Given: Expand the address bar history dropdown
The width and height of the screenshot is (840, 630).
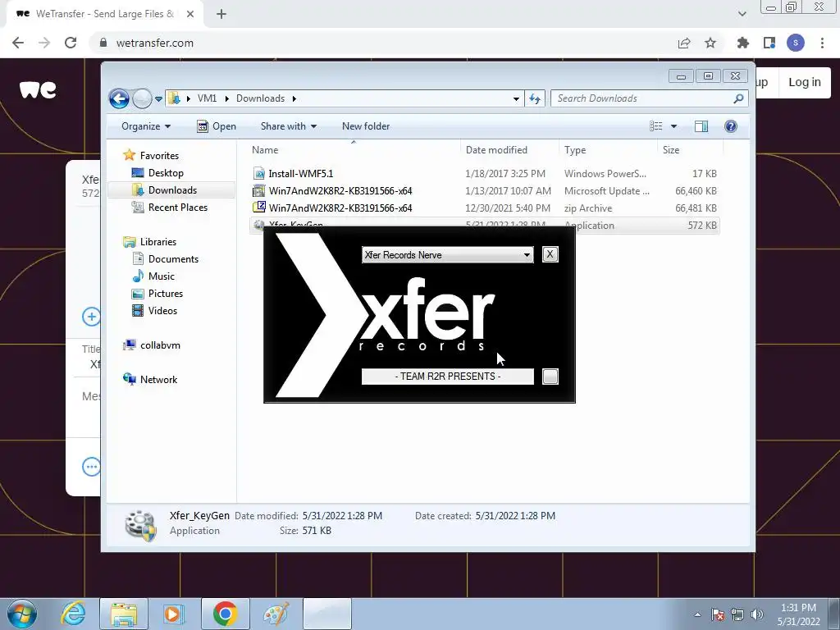Looking at the screenshot, I should coord(516,98).
